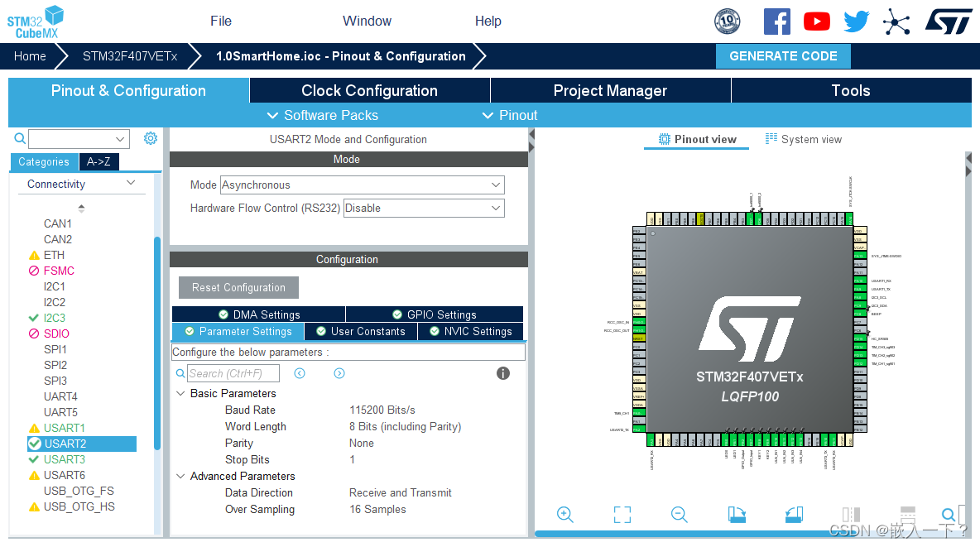
Task: Switch to Project Manager tab
Action: (610, 91)
